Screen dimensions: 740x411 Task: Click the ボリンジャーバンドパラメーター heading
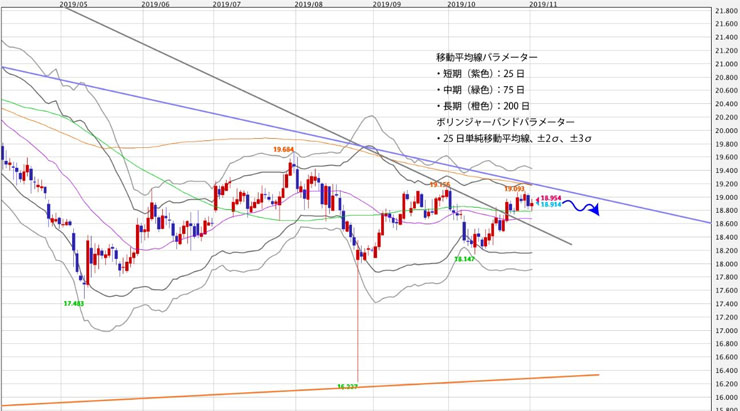pyautogui.click(x=505, y=122)
